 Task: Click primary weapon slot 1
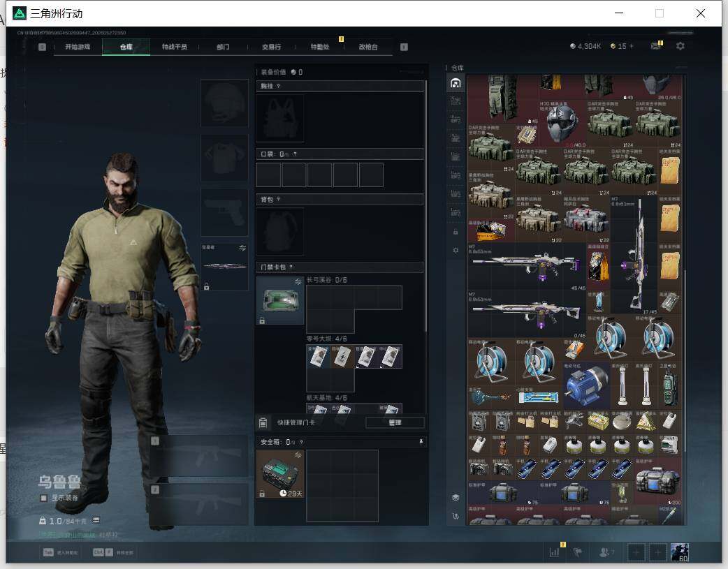click(199, 456)
